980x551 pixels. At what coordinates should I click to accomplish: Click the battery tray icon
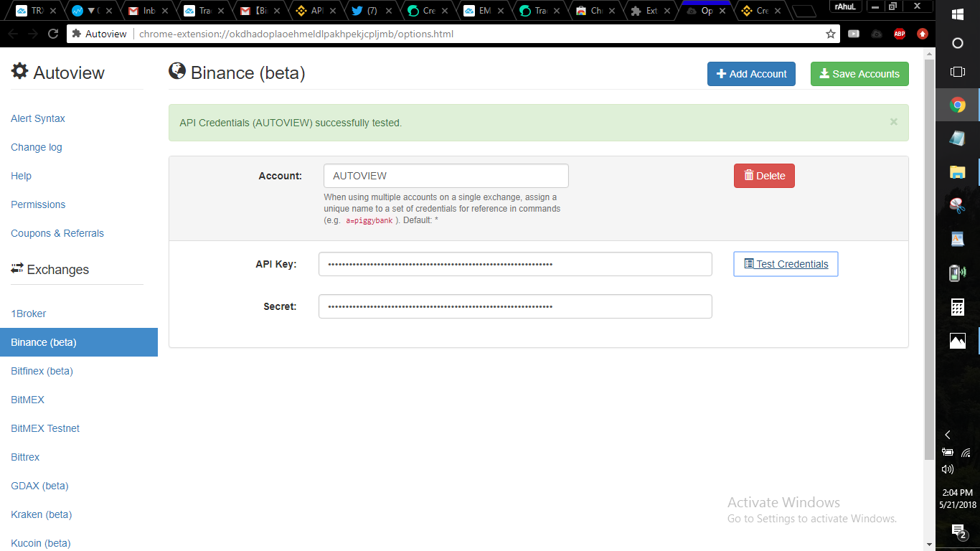click(x=948, y=453)
